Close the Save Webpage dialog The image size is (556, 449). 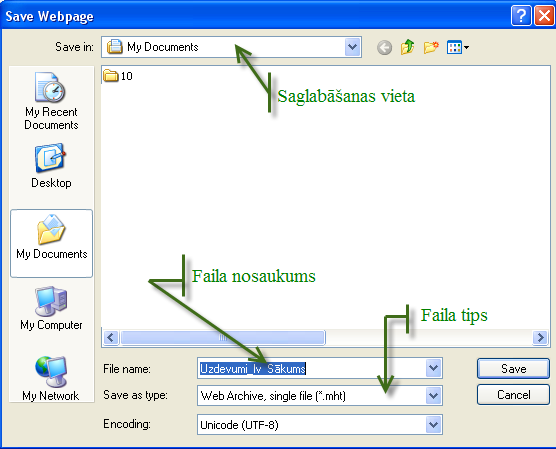(x=544, y=16)
